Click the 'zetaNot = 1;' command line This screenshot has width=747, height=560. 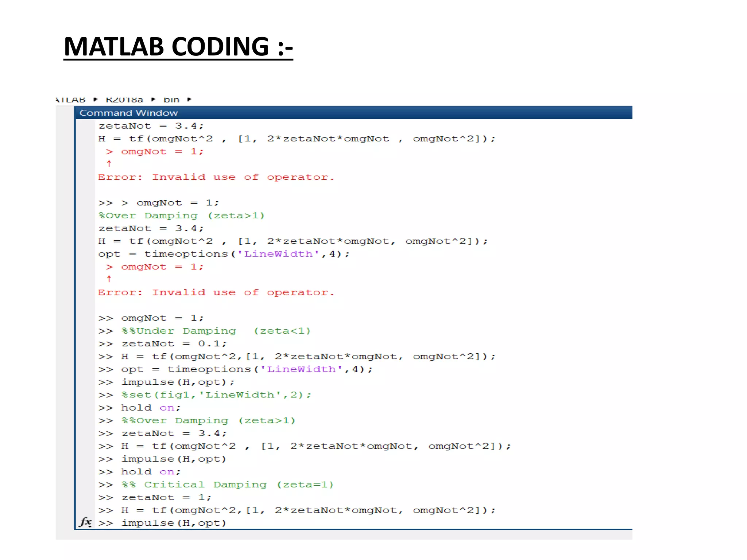[166, 497]
